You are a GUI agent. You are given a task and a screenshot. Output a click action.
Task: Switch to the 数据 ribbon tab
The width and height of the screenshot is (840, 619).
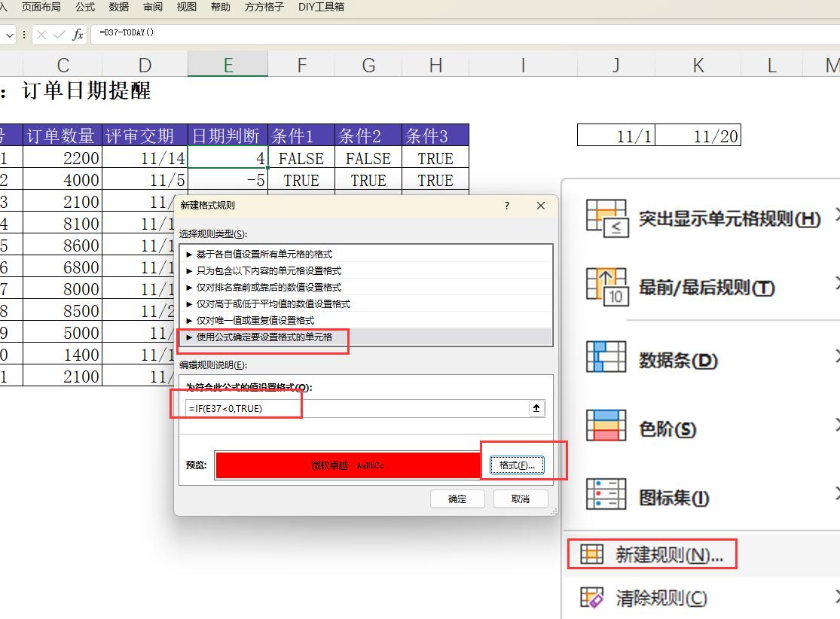[x=118, y=7]
